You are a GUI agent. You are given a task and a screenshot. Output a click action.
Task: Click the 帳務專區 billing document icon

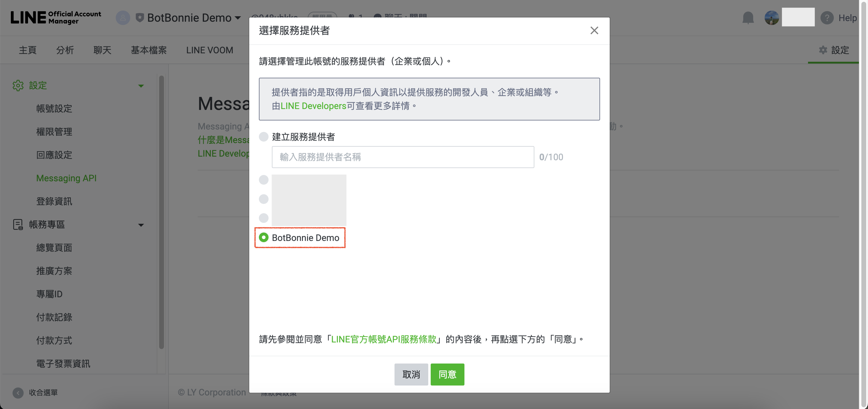[x=18, y=225]
